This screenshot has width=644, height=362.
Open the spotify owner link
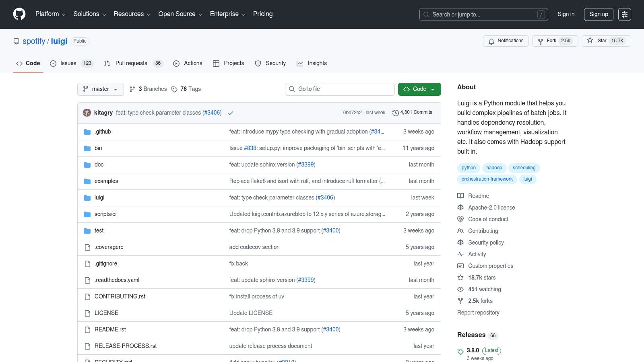34,41
